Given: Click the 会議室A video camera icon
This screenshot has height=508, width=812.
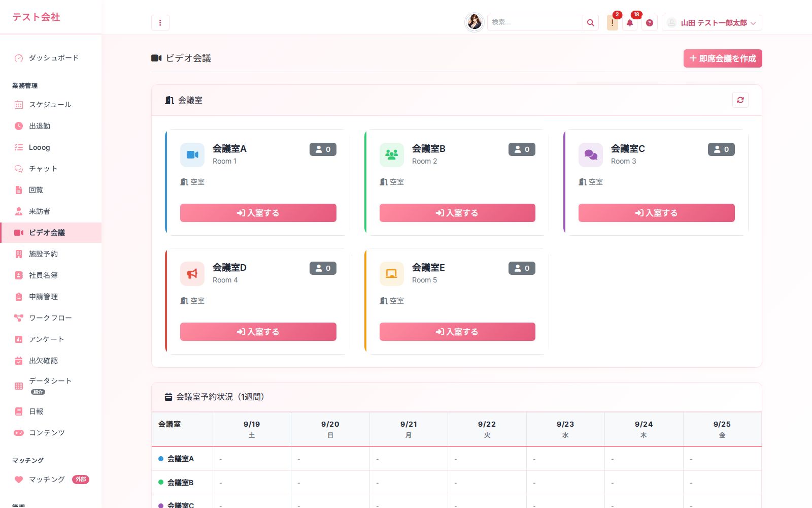Looking at the screenshot, I should [x=192, y=155].
